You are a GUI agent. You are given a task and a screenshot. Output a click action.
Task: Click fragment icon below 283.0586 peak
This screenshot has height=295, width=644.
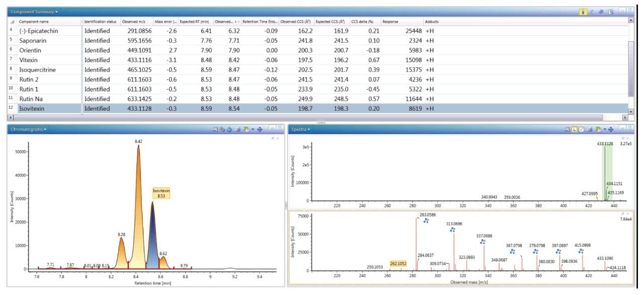tap(426, 221)
